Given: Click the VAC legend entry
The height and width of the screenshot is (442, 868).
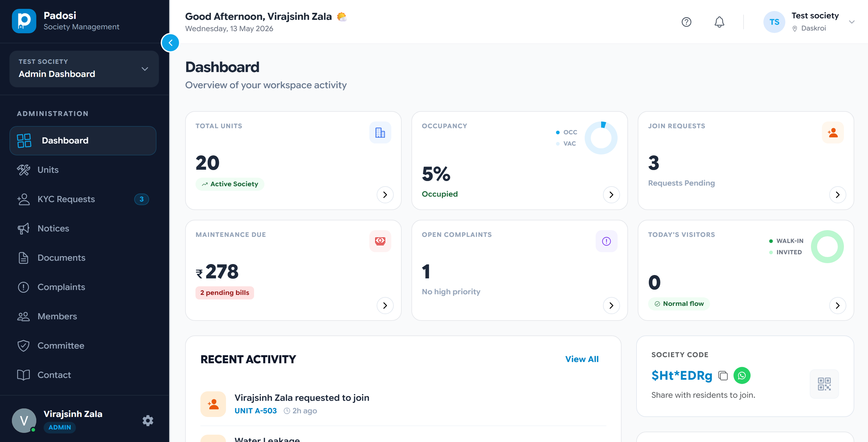Looking at the screenshot, I should coord(566,144).
